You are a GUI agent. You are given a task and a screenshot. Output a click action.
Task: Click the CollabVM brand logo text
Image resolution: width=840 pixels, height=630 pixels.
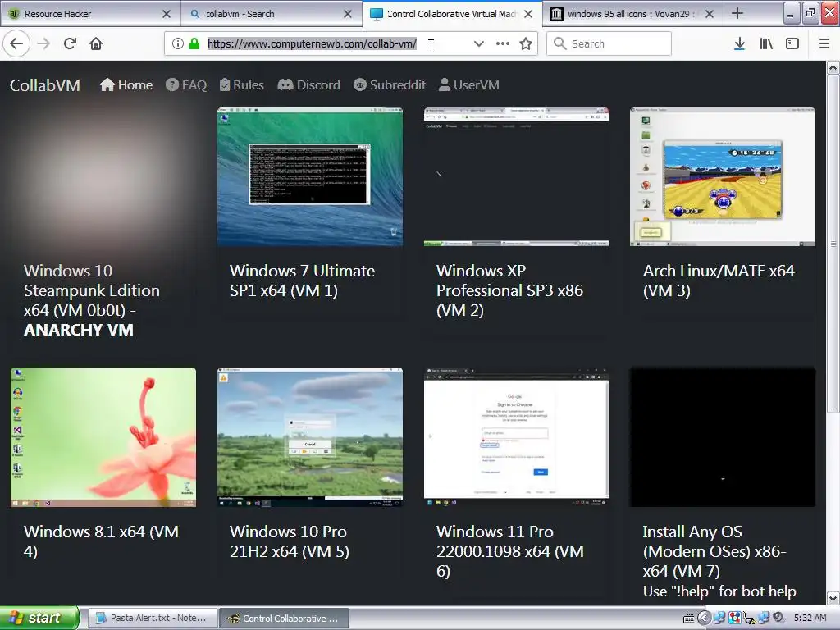45,85
